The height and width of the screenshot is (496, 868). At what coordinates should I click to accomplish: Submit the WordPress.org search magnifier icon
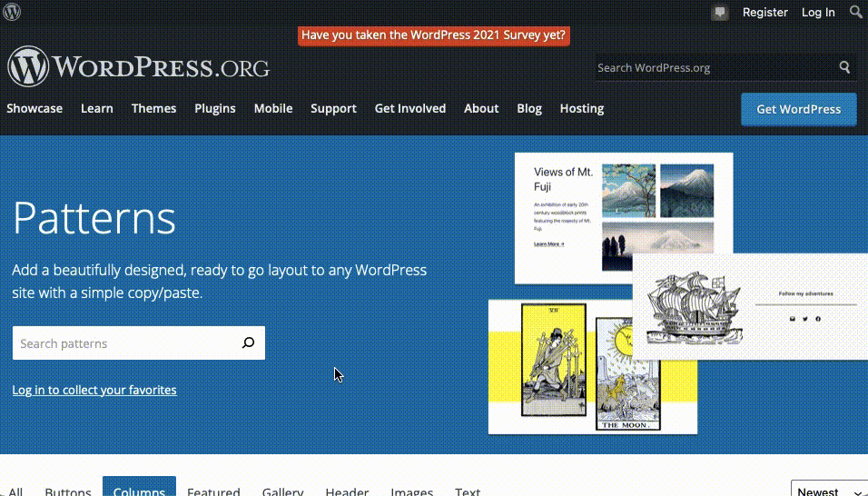(x=844, y=67)
